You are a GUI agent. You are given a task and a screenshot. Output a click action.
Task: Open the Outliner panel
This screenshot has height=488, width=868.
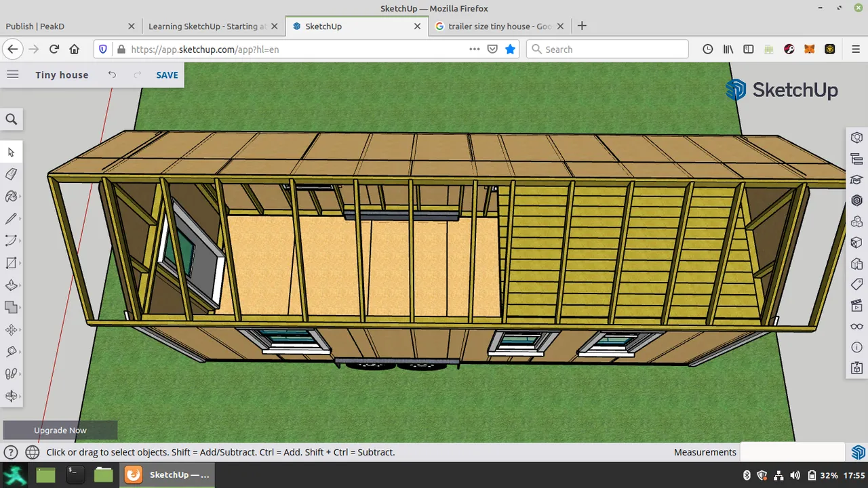pyautogui.click(x=856, y=159)
